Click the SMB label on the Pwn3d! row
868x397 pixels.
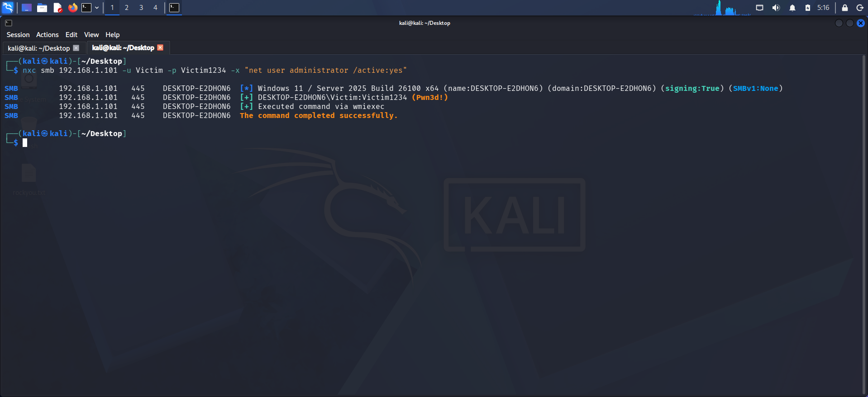pyautogui.click(x=11, y=98)
